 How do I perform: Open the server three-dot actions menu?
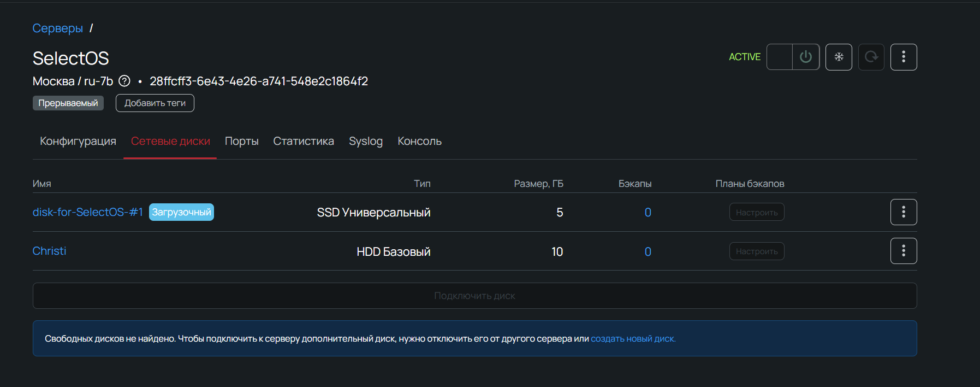pyautogui.click(x=904, y=57)
